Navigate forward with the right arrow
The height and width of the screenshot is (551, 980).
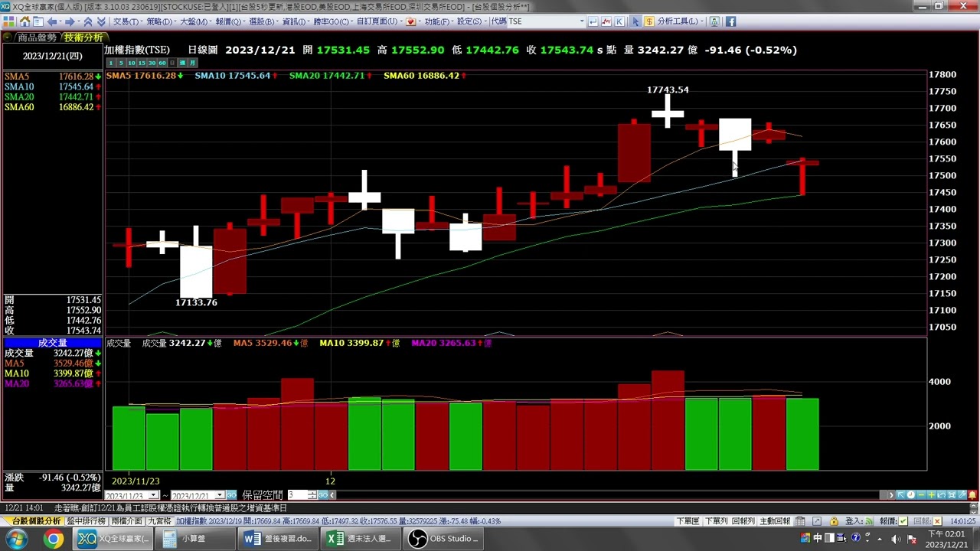[x=69, y=21]
